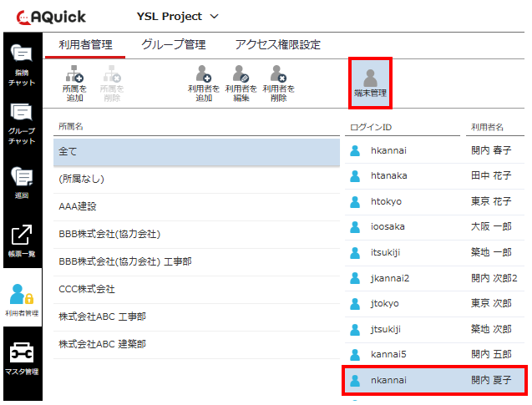Open the 指摘チャット sidebar icon
Viewport: 532px width, 405px height.
(21, 65)
